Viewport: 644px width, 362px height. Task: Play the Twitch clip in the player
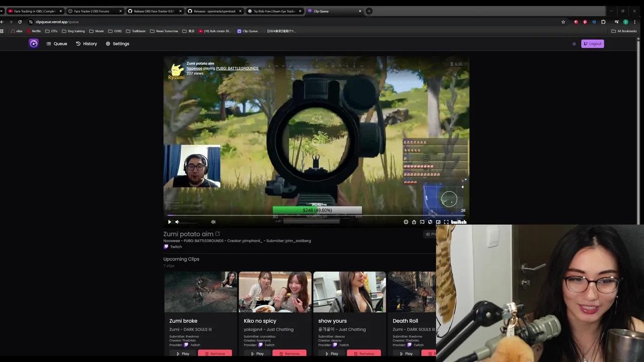coord(170,222)
